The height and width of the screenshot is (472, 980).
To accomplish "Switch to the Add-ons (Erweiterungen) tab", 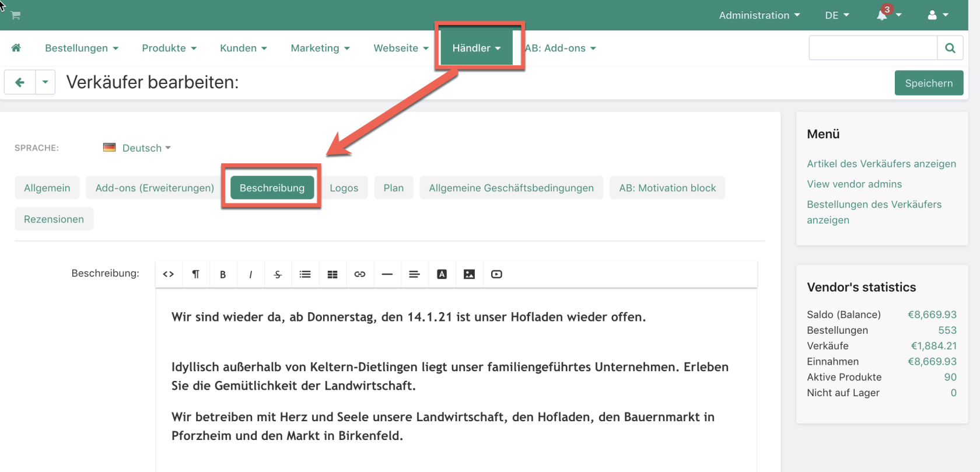I will pos(155,188).
